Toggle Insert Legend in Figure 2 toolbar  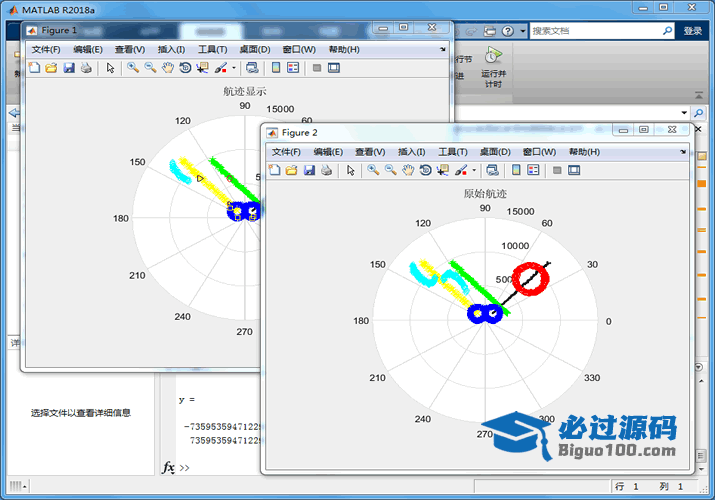click(533, 171)
